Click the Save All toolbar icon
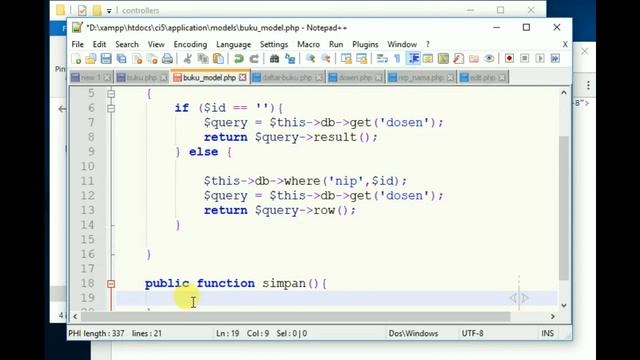Image resolution: width=640 pixels, height=360 pixels. point(121,59)
